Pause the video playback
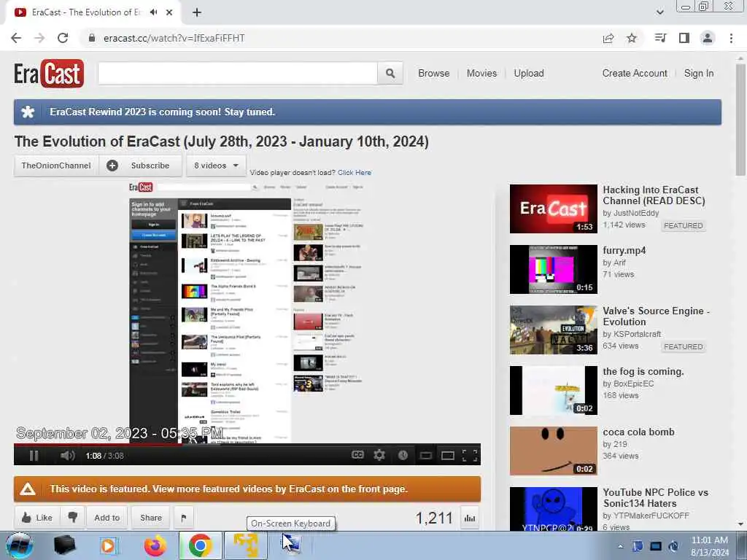The height and width of the screenshot is (560, 747). (x=34, y=456)
